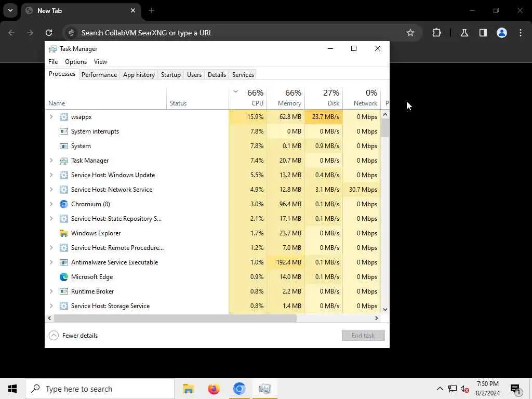The width and height of the screenshot is (532, 399).
Task: Click the horizontal scrollbar left arrow
Action: (49, 318)
